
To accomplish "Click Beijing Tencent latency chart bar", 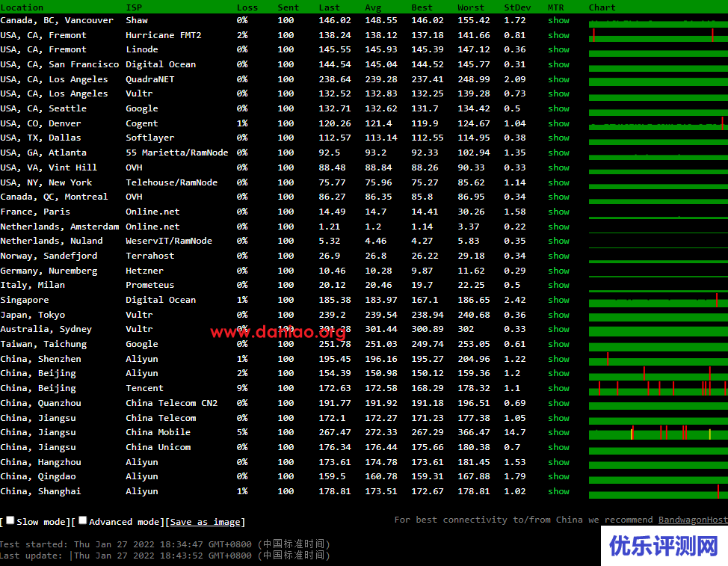I will click(658, 388).
